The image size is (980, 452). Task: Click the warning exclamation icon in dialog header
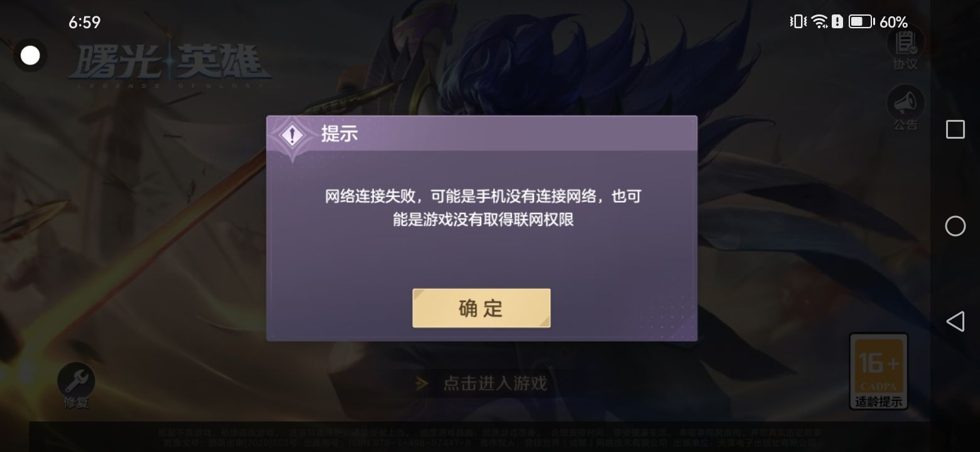[292, 136]
